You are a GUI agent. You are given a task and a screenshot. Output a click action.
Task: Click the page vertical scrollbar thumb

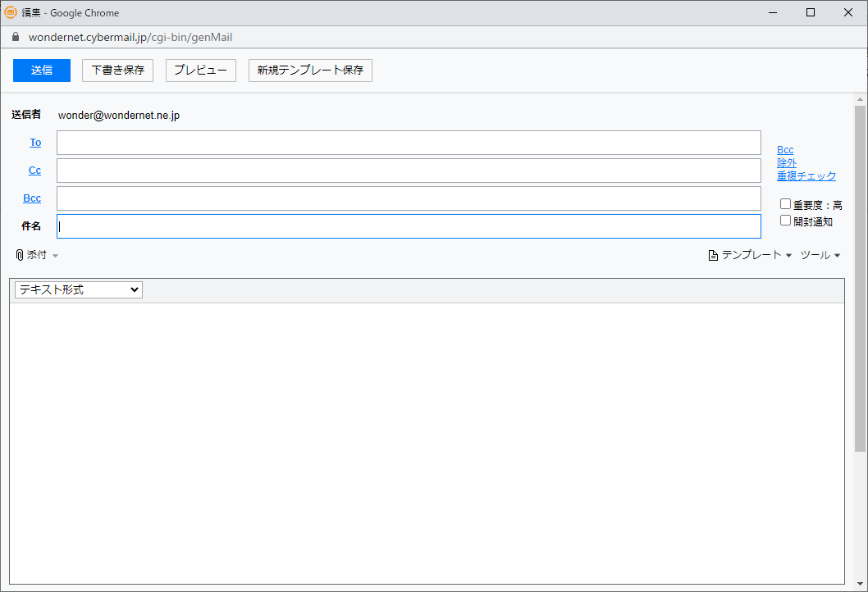pos(860,278)
